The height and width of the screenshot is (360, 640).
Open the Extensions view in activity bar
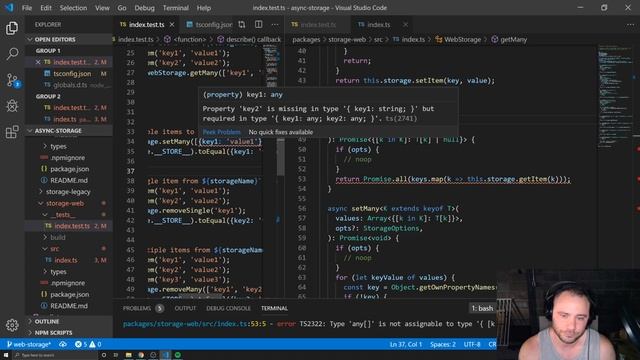(x=12, y=132)
